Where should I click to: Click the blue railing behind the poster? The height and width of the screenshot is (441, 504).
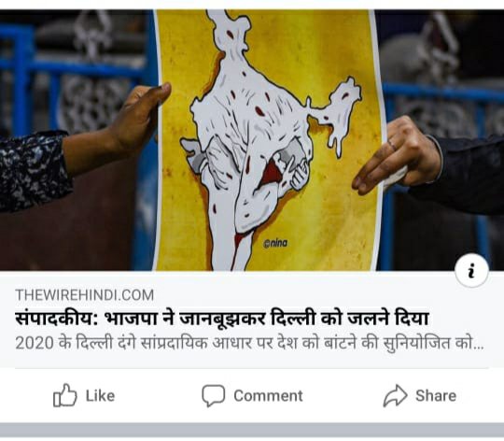(442, 91)
